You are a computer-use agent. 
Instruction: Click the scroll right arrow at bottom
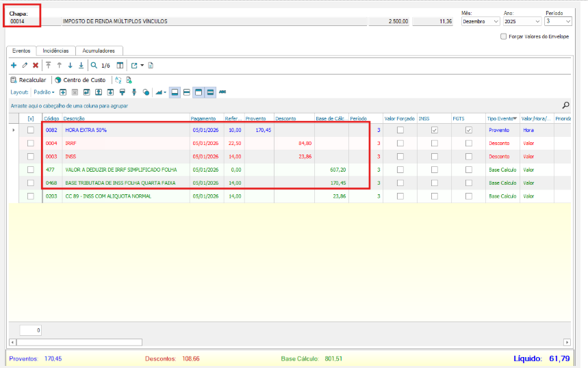click(x=567, y=342)
